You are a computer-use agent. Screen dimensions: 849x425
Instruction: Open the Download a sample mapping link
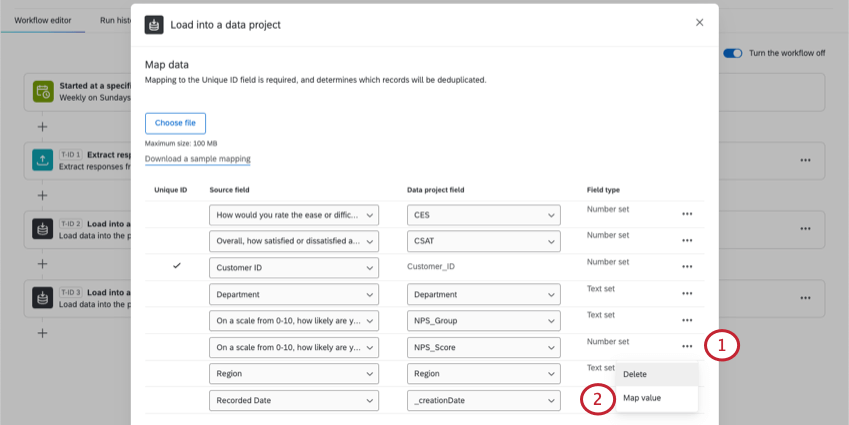click(197, 159)
